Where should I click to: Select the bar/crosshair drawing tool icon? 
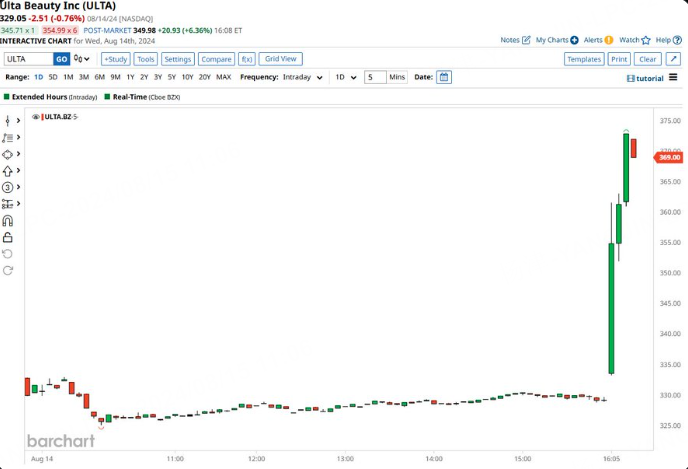coord(7,121)
